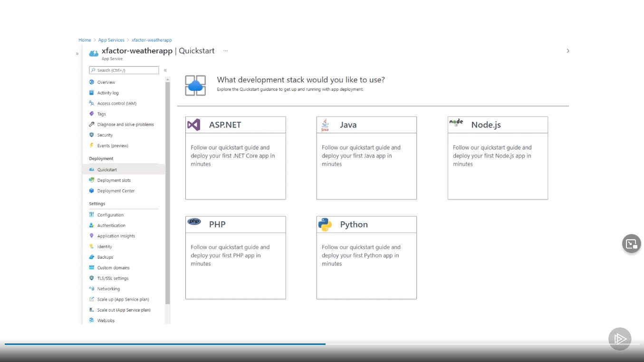Open the more options ellipsis next to Quickstart
Image resolution: width=644 pixels, height=362 pixels.
coord(225,50)
